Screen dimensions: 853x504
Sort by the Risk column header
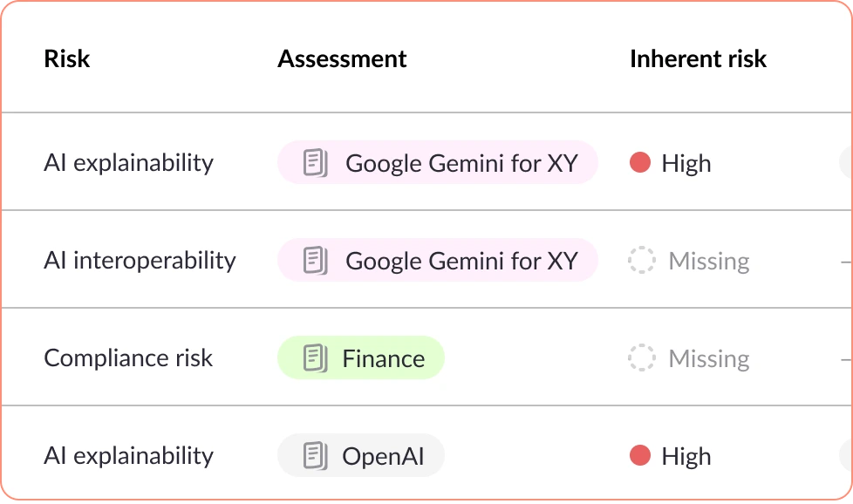(x=67, y=59)
